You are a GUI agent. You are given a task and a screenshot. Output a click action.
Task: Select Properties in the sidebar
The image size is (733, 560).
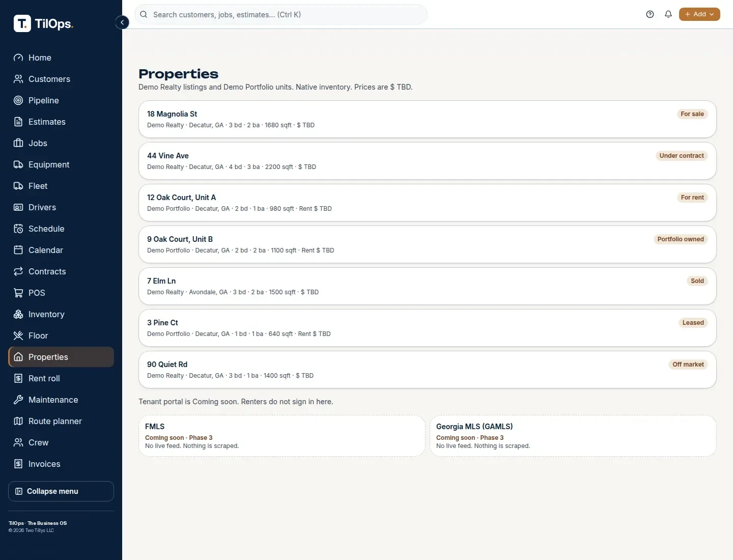[61, 357]
